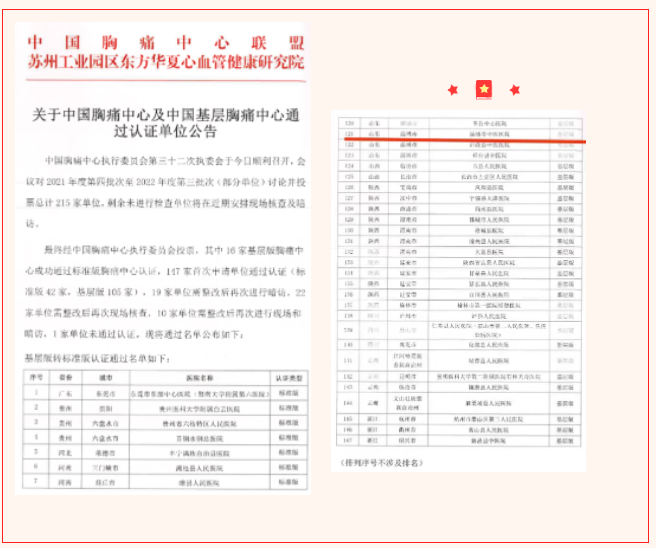The image size is (656, 548).
Task: Click row number '147' in right table
Action: click(348, 440)
